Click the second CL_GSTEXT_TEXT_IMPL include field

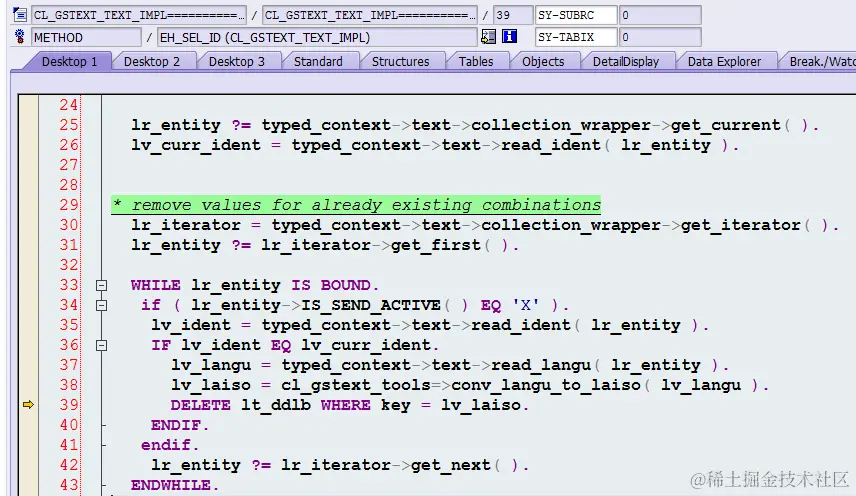370,15
